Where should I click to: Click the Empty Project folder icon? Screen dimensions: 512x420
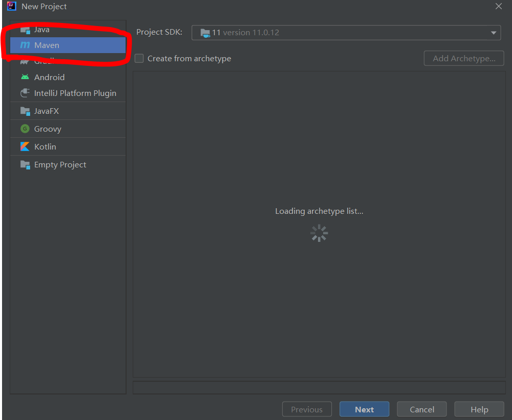[x=25, y=165]
